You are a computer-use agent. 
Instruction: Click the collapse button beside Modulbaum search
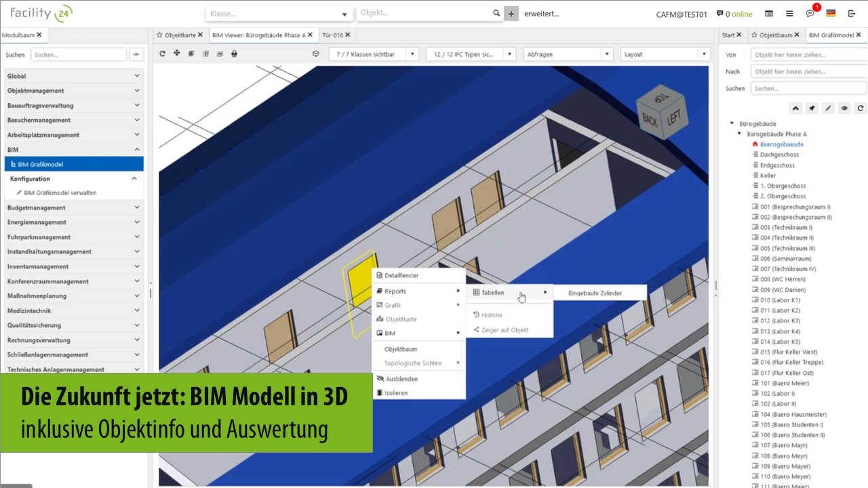click(137, 54)
